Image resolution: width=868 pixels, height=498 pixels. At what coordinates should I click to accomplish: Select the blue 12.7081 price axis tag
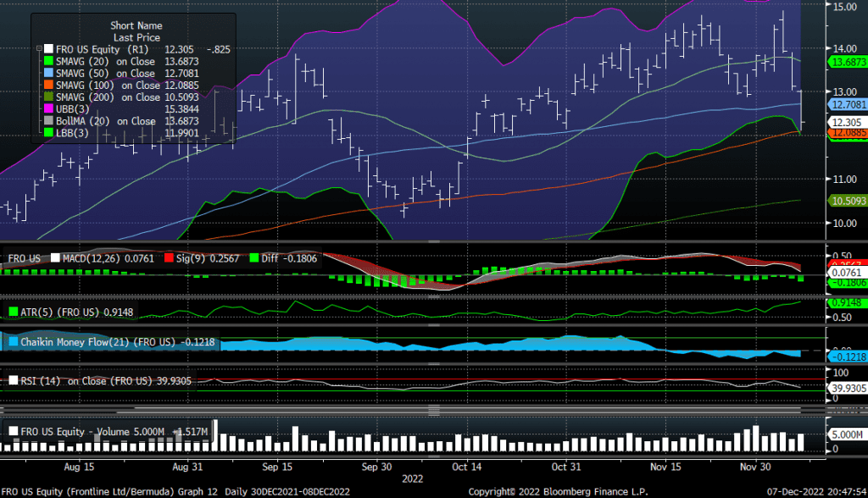click(848, 104)
